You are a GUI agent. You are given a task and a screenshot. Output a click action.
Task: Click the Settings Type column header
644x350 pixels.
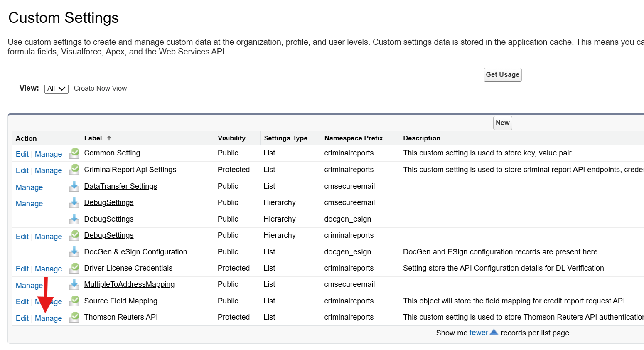(x=286, y=138)
